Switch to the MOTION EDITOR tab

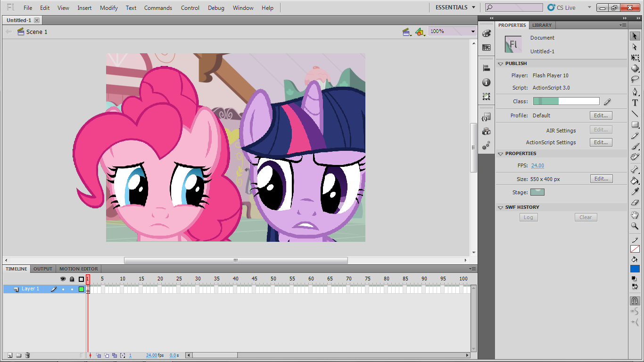[79, 269]
